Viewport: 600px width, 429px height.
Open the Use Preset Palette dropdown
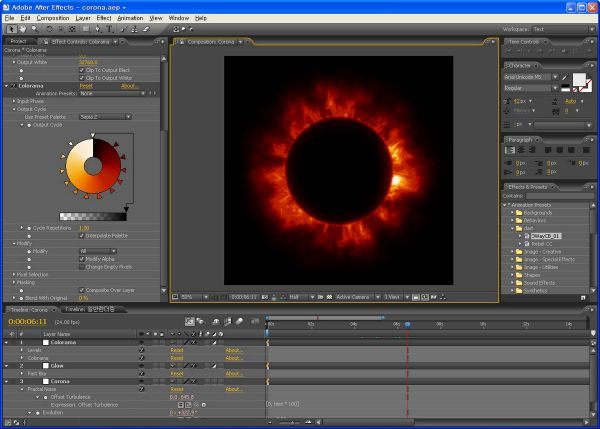(x=105, y=117)
